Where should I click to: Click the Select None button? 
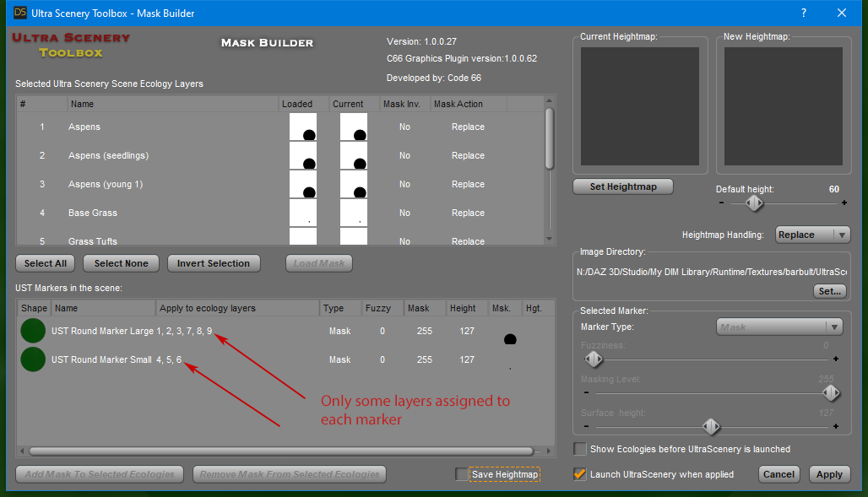click(x=122, y=263)
